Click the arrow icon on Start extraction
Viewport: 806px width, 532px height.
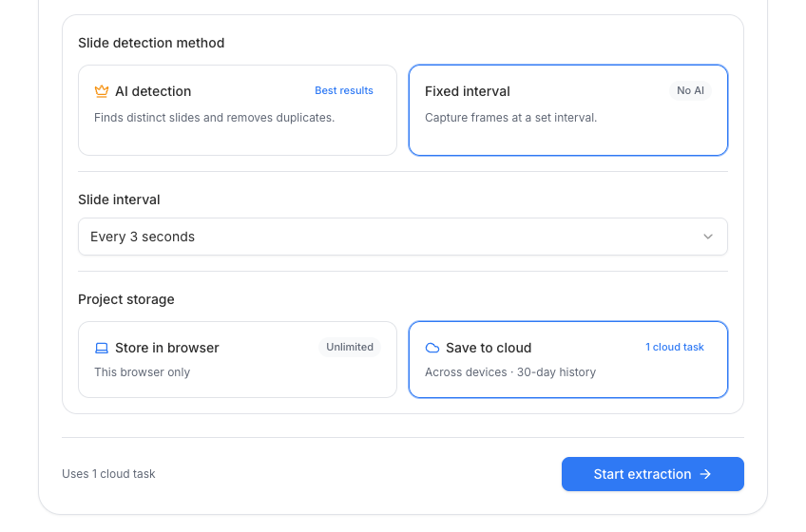pyautogui.click(x=706, y=474)
